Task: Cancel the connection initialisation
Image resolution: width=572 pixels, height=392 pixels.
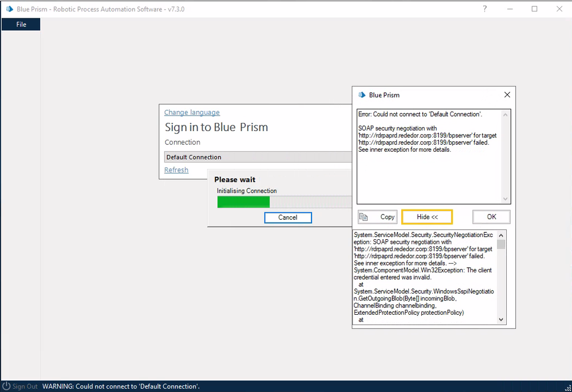Action: (288, 217)
